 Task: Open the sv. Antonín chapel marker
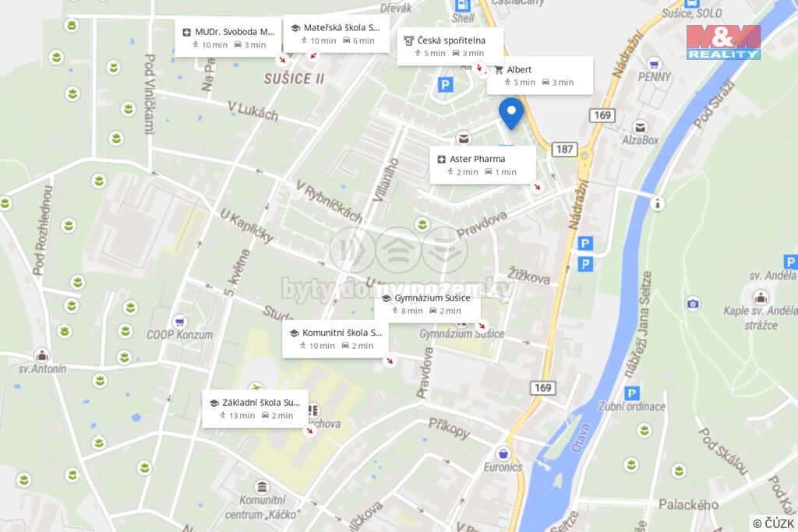point(42,354)
